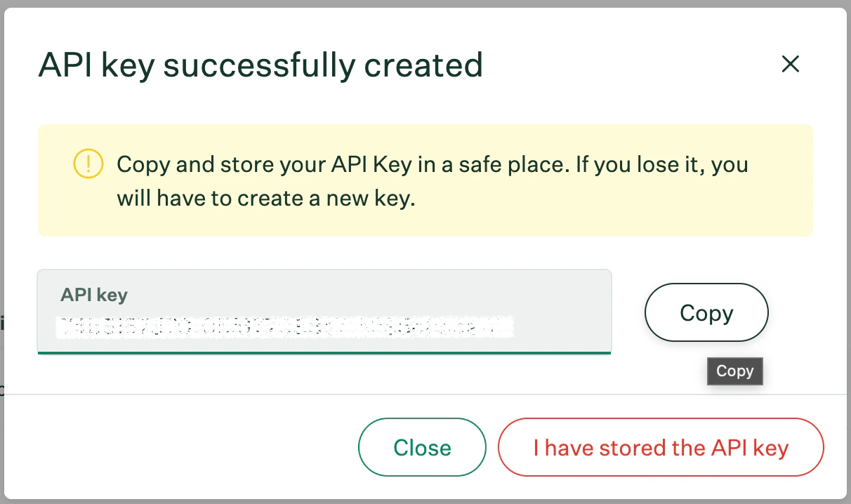The width and height of the screenshot is (851, 504).
Task: Copy the API key using the pill button
Action: click(706, 312)
